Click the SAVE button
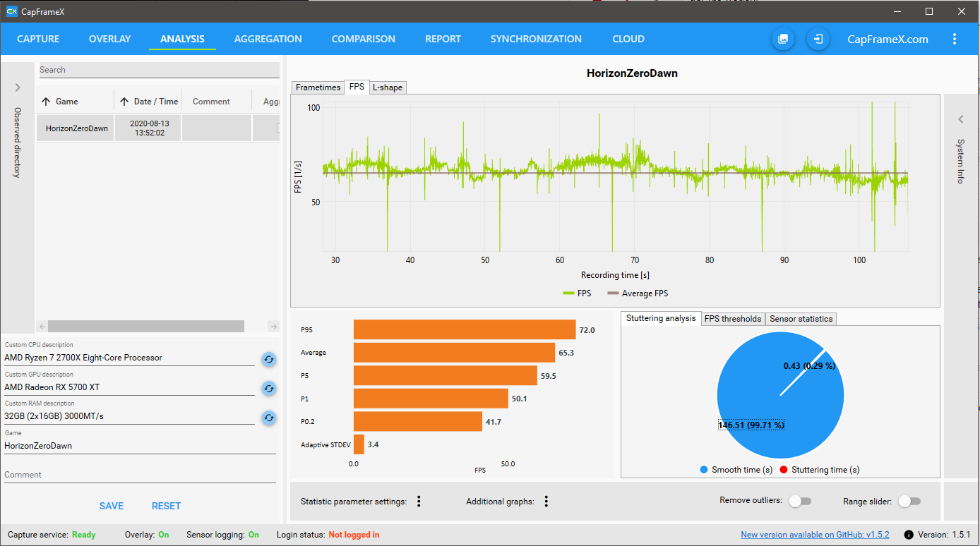 pos(112,506)
